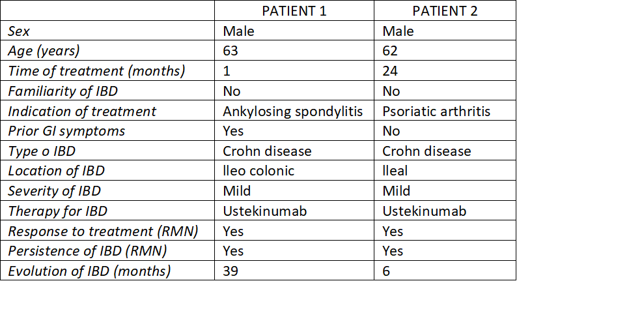This screenshot has width=644, height=313.
Task: Click the age value 62 cell
Action: click(390, 51)
